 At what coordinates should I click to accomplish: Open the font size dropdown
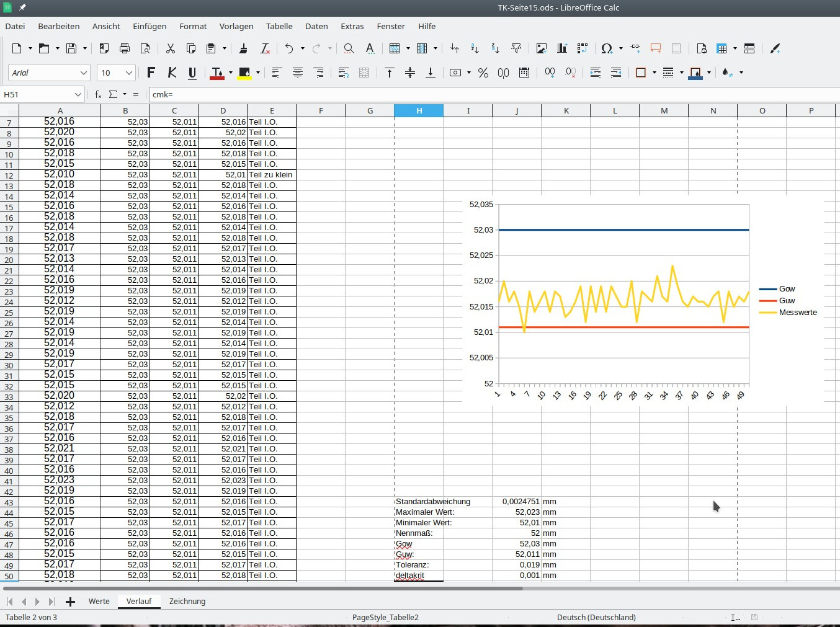tap(129, 73)
